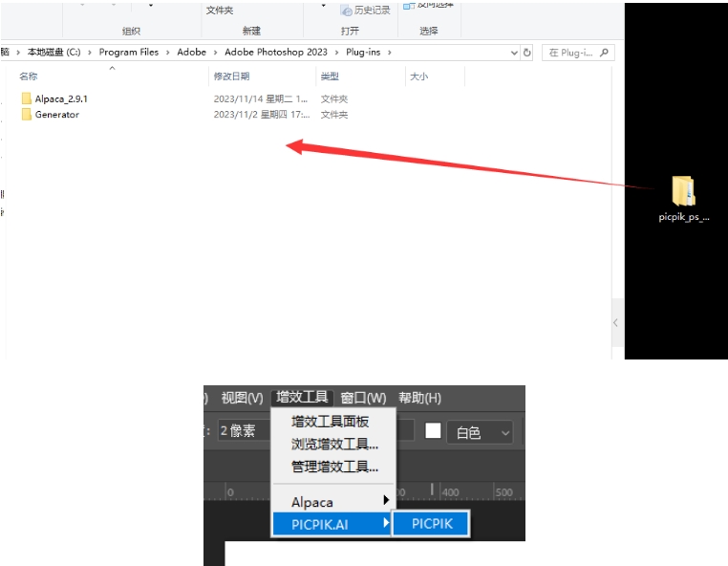Select the Generator folder icon
This screenshot has height=566, width=728.
tap(27, 115)
